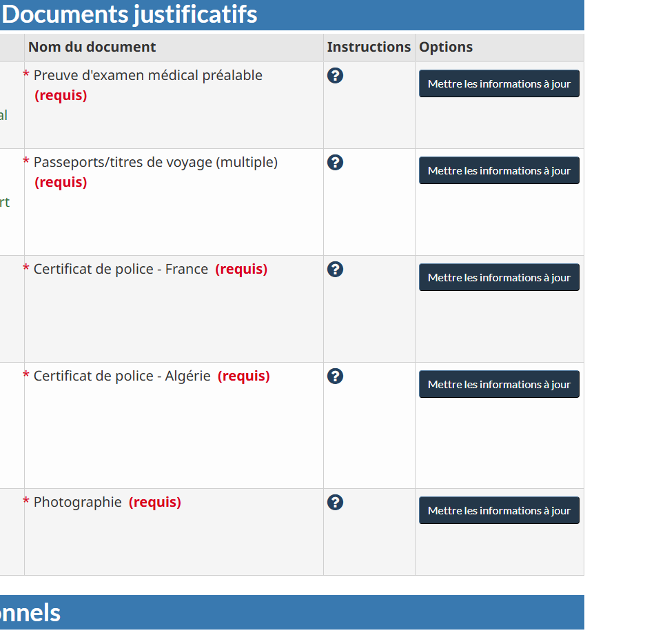
Task: Select 'Certificat de police - Algérie' text
Action: tap(122, 376)
